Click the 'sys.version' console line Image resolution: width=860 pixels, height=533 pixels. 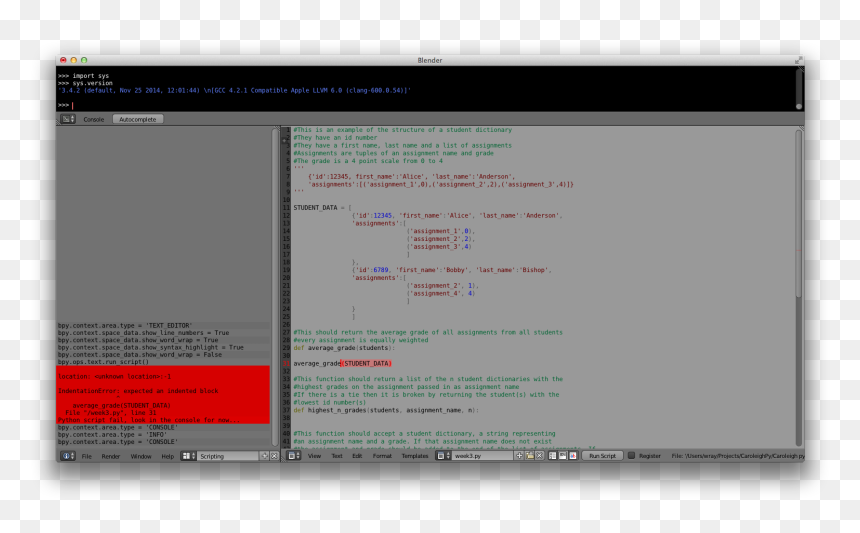tap(92, 83)
